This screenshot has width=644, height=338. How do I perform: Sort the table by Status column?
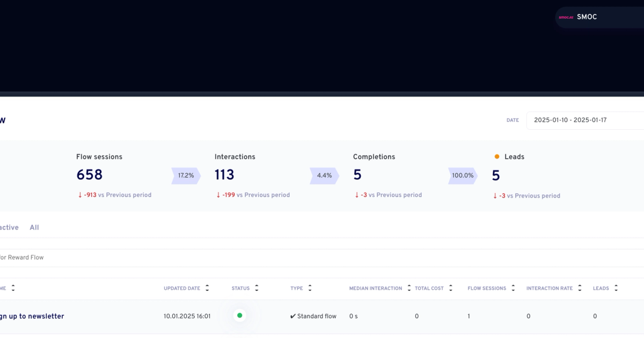pyautogui.click(x=256, y=288)
